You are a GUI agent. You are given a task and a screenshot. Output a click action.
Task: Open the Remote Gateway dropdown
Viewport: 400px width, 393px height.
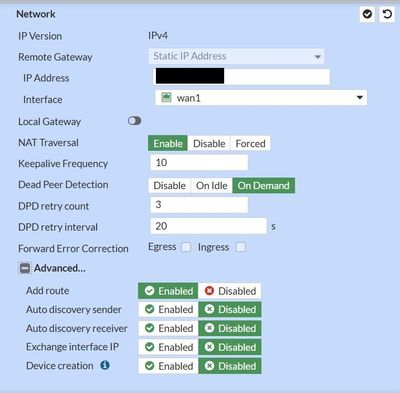click(x=236, y=56)
